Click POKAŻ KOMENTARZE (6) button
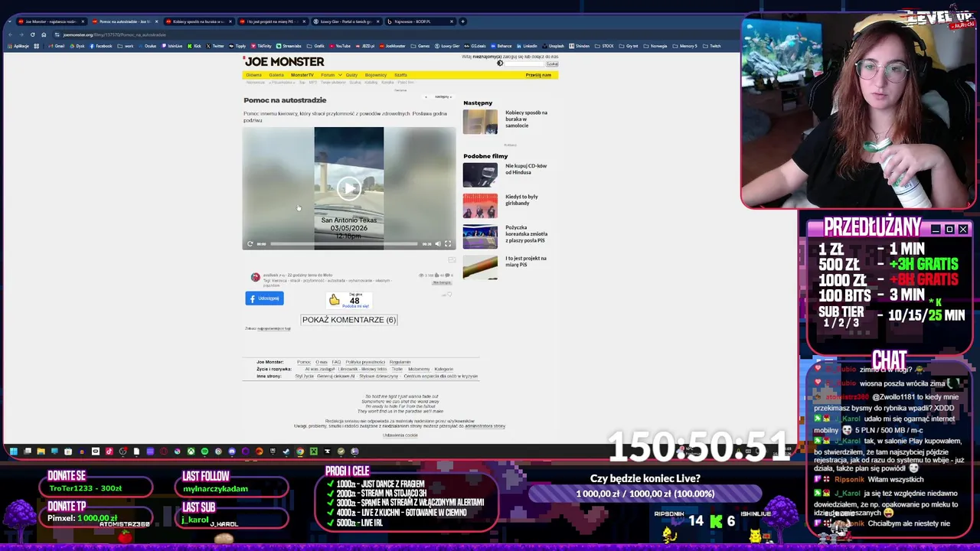The height and width of the screenshot is (551, 980). [x=348, y=320]
